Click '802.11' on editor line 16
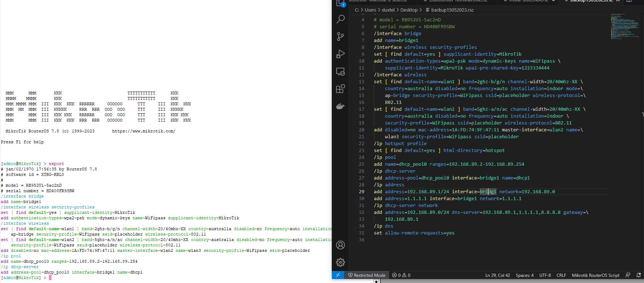This screenshot has width=644, height=283. click(x=393, y=102)
